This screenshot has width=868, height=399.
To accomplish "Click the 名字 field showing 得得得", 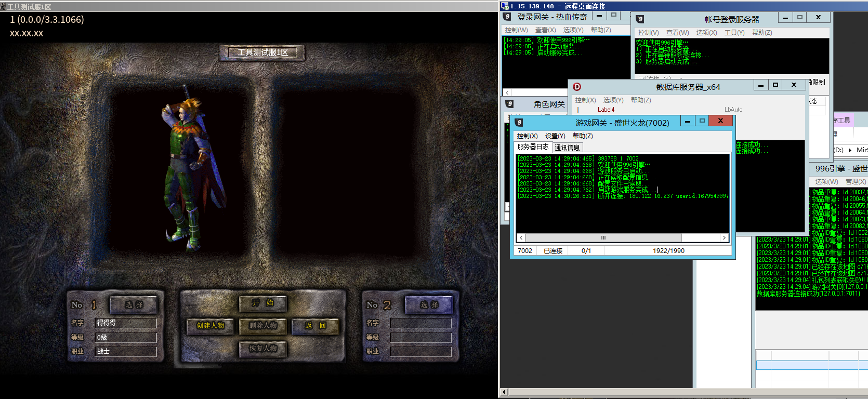I will pyautogui.click(x=126, y=323).
